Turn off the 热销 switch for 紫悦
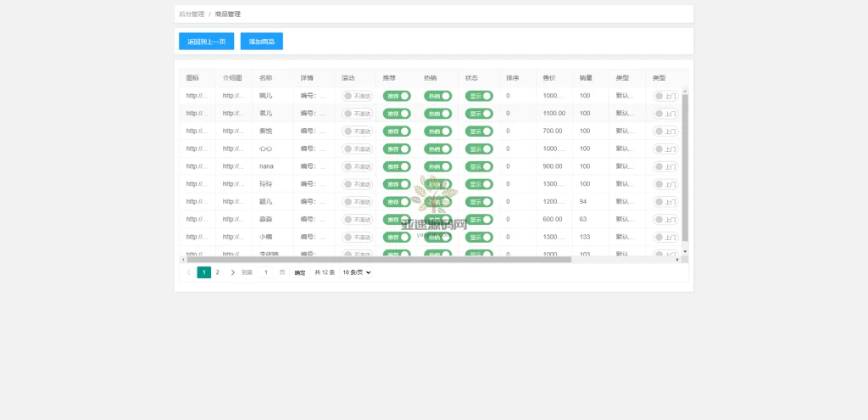 tap(437, 132)
